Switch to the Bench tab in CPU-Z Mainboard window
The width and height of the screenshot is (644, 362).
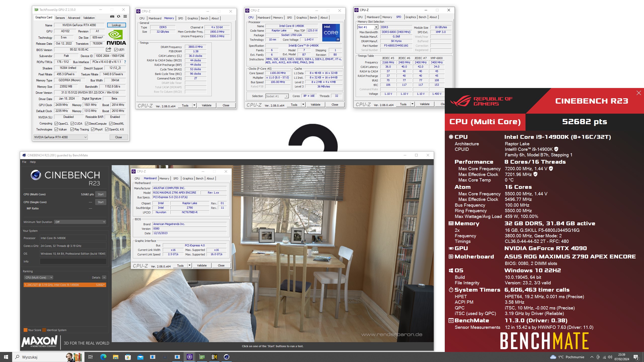tap(200, 178)
